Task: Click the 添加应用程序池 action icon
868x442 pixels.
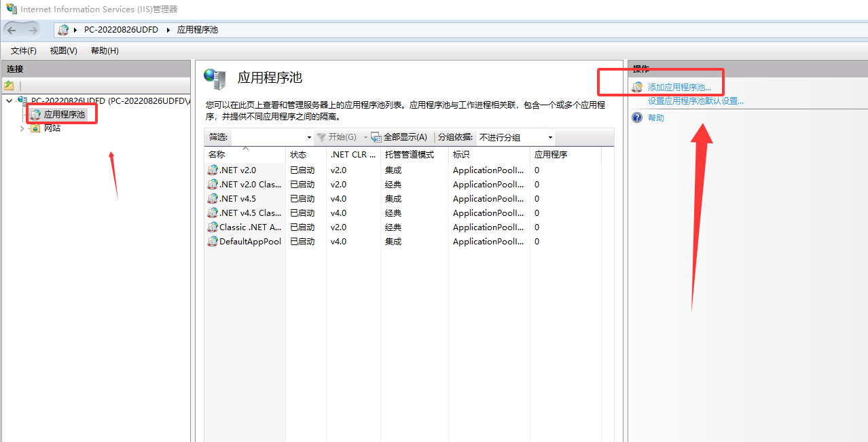Action: click(637, 87)
